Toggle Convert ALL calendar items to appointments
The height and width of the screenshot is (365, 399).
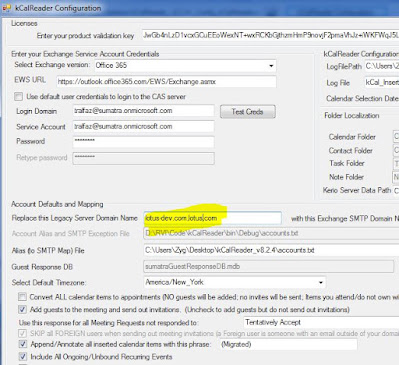(x=22, y=297)
